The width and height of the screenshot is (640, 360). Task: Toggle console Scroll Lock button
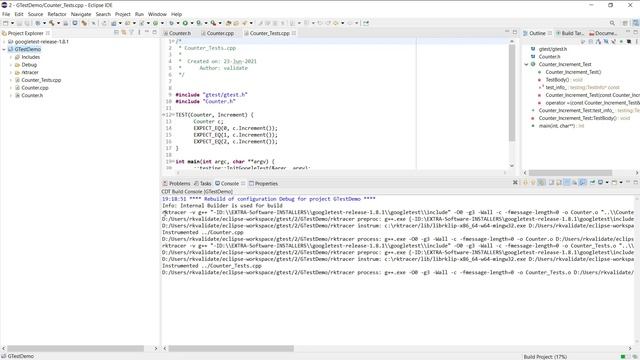559,182
